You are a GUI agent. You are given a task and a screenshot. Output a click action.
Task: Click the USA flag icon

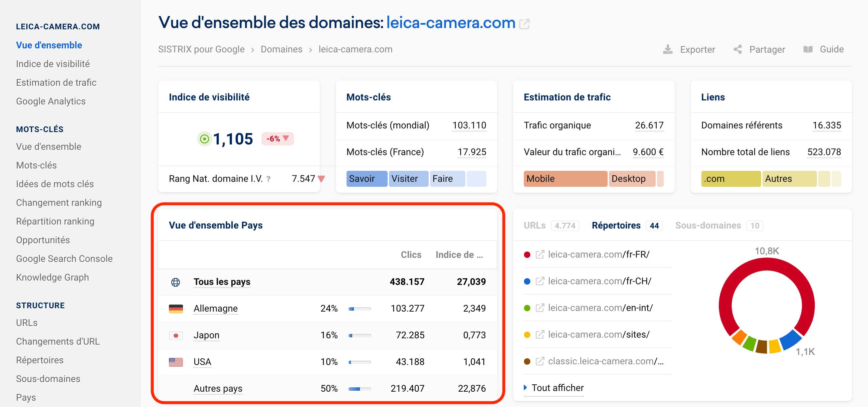pyautogui.click(x=176, y=362)
